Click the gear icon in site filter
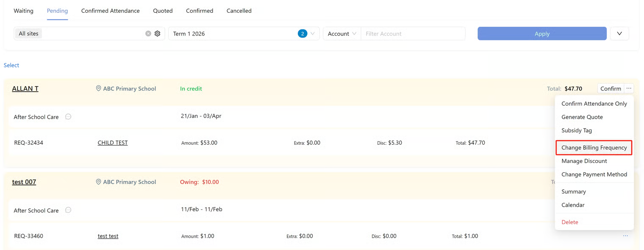Viewport: 644px width, 250px height. 158,34
